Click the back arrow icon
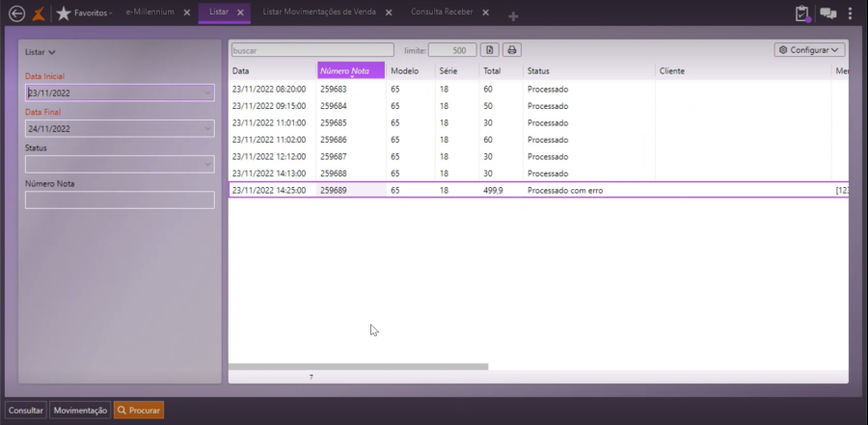 tap(16, 13)
